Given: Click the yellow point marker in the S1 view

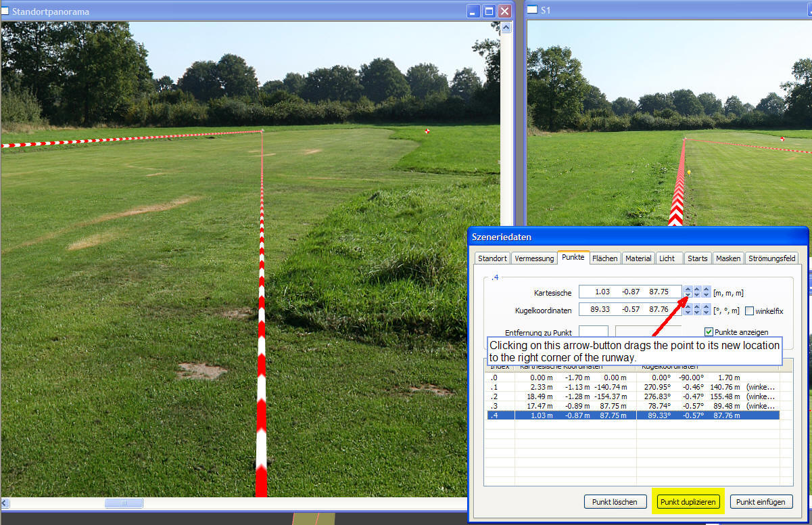Looking at the screenshot, I should coord(689,172).
